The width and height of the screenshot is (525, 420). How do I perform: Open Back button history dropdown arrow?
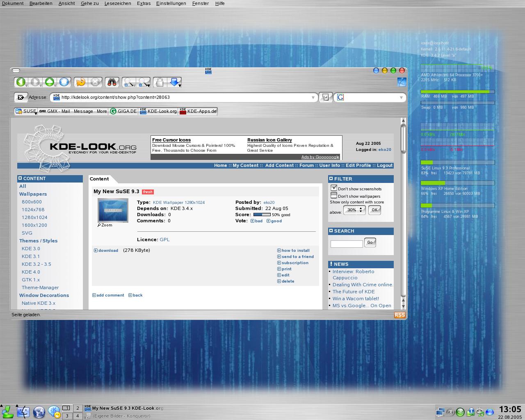point(27,85)
